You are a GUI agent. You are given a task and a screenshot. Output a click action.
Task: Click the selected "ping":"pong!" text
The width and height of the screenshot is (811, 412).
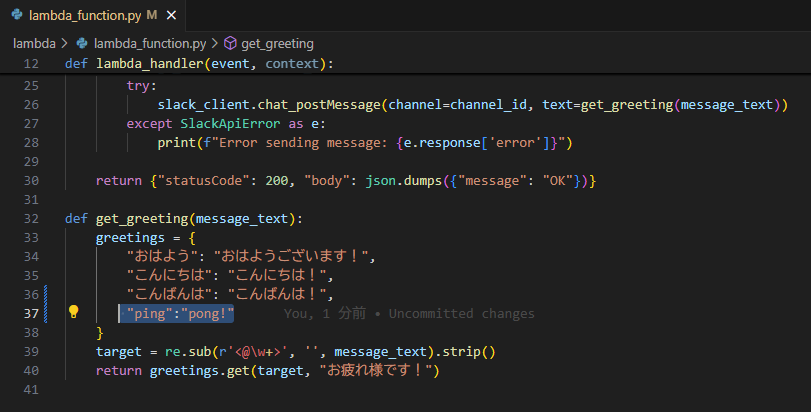(180, 314)
